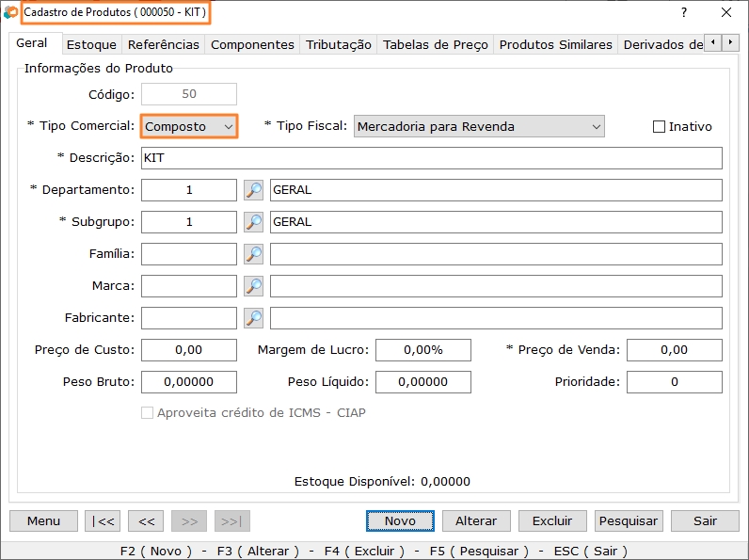Click the Marca lookup magnifier icon
Screen dimensions: 749x560
click(253, 286)
